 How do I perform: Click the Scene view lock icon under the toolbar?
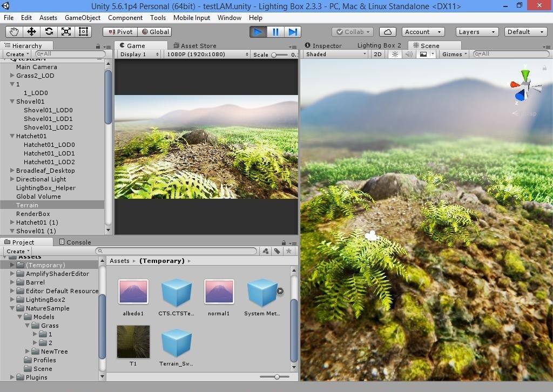[544, 67]
